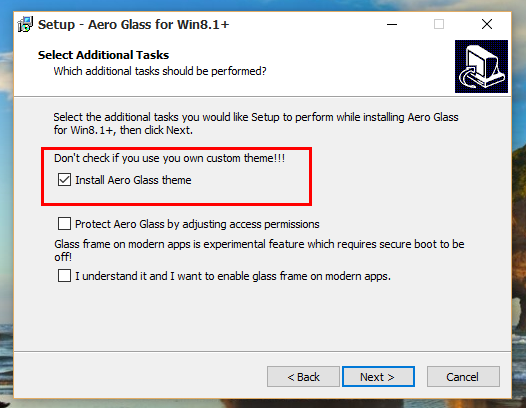Click the 'Don't check if you use' warning text
Viewport: 526px width, 408px height.
pyautogui.click(x=169, y=158)
